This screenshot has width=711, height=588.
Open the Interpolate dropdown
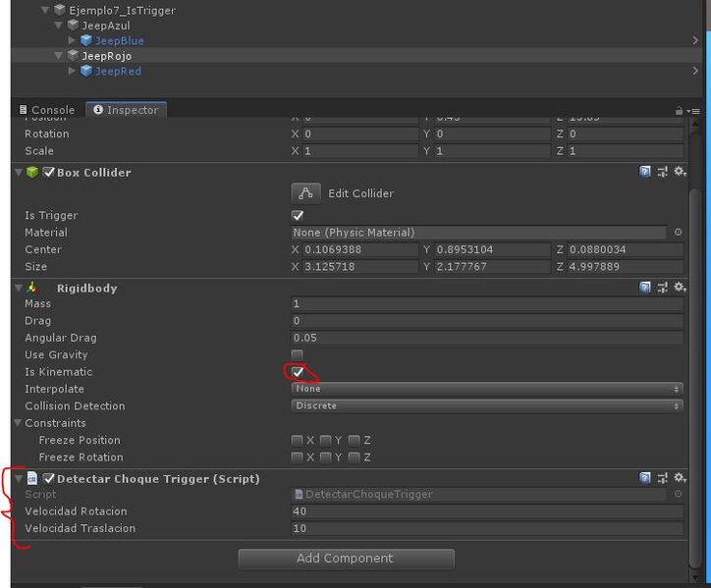(487, 389)
